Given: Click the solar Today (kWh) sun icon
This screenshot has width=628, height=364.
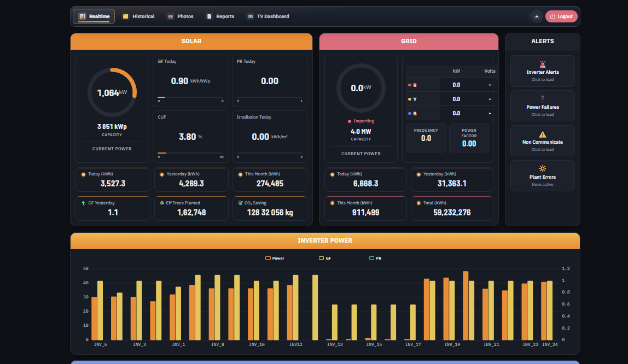Looking at the screenshot, I should point(83,174).
